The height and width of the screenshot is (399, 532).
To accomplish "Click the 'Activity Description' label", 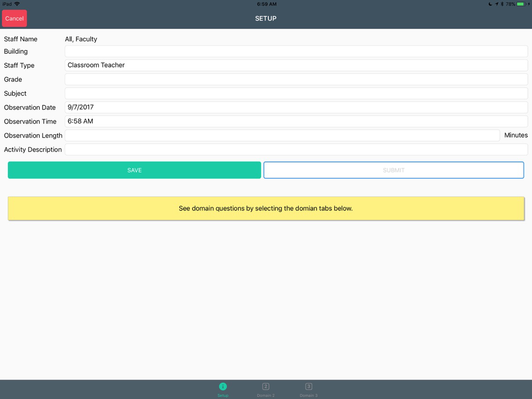I will click(33, 149).
